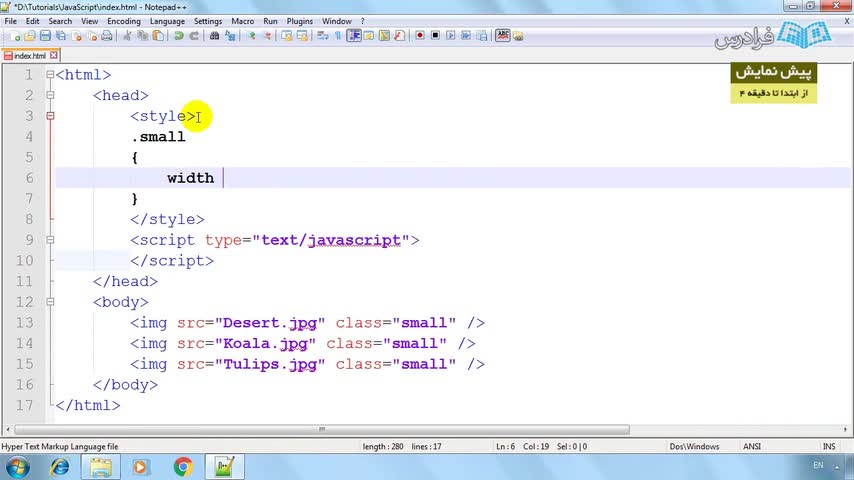Collapse the script fold on line 9
This screenshot has width=854, height=480.
[x=50, y=240]
